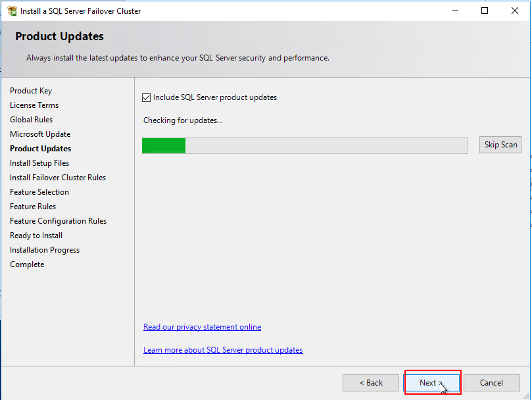
Task: Click the Back button
Action: pos(370,382)
